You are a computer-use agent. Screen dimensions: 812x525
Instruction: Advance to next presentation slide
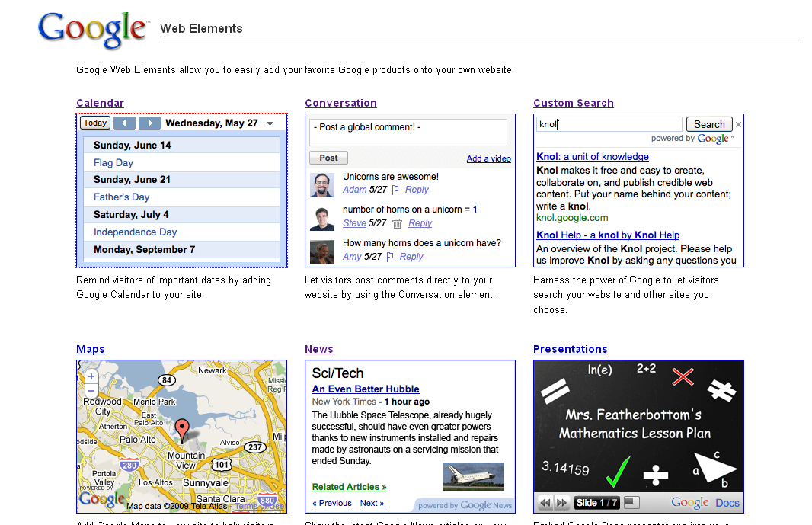pos(562,502)
